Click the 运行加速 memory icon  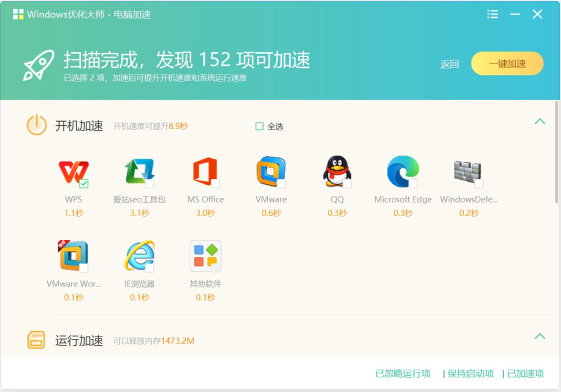click(x=36, y=340)
